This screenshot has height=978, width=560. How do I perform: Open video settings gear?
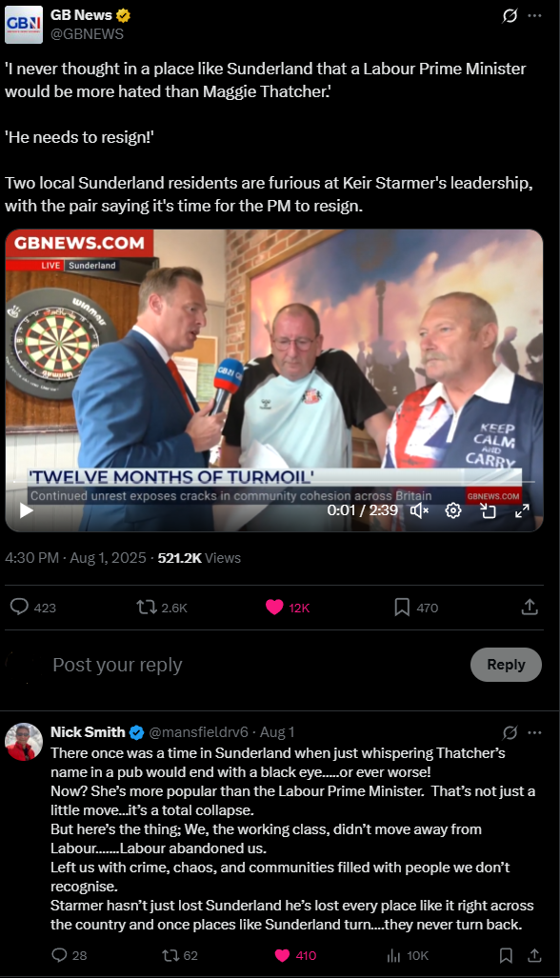453,510
